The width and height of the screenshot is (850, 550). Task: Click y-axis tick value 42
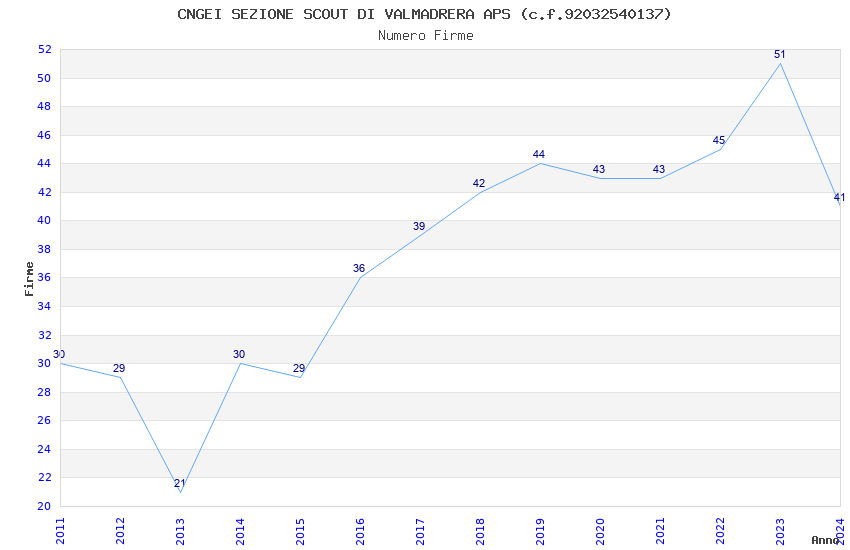[x=44, y=192]
